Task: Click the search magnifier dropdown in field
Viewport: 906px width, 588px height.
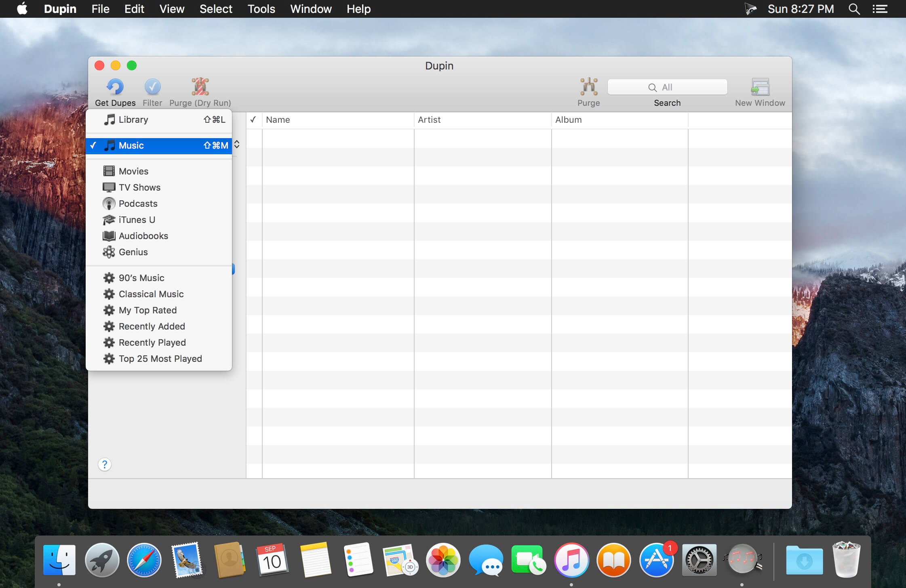Action: [652, 88]
